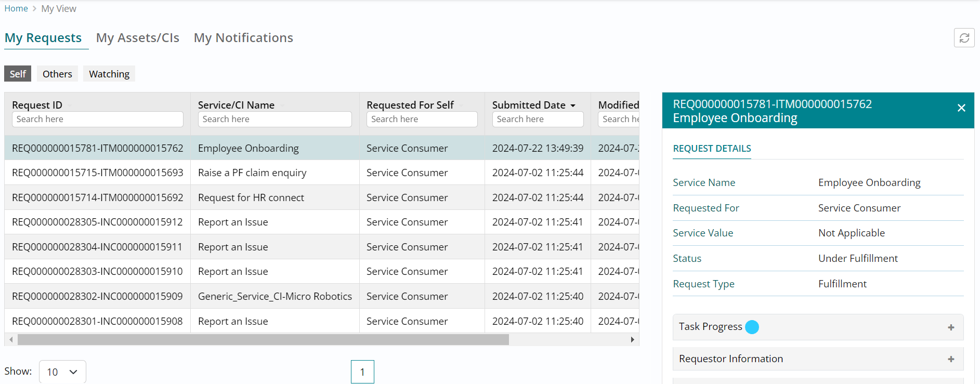Expand the Task Progress section
The image size is (980, 384).
click(x=951, y=327)
